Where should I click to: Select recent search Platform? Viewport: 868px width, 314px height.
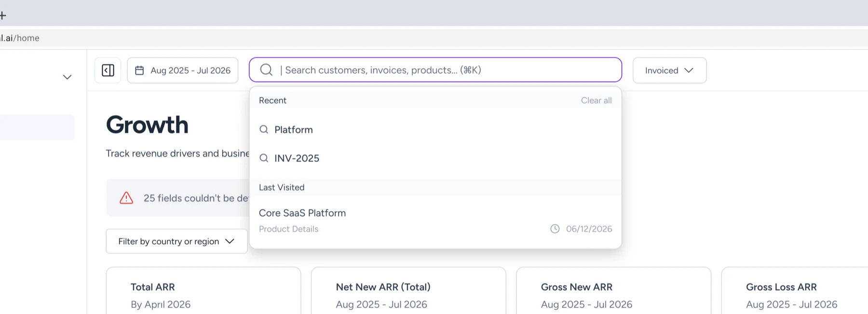435,129
